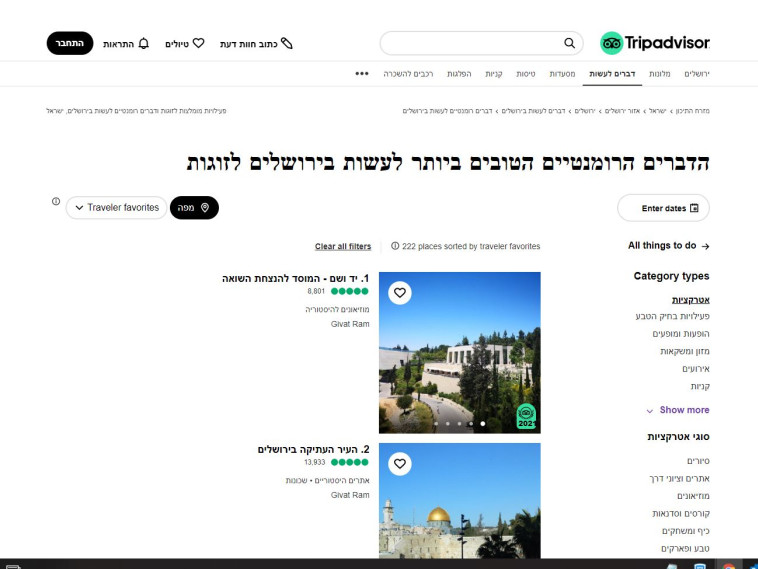Click the search magnifier icon

tap(569, 43)
